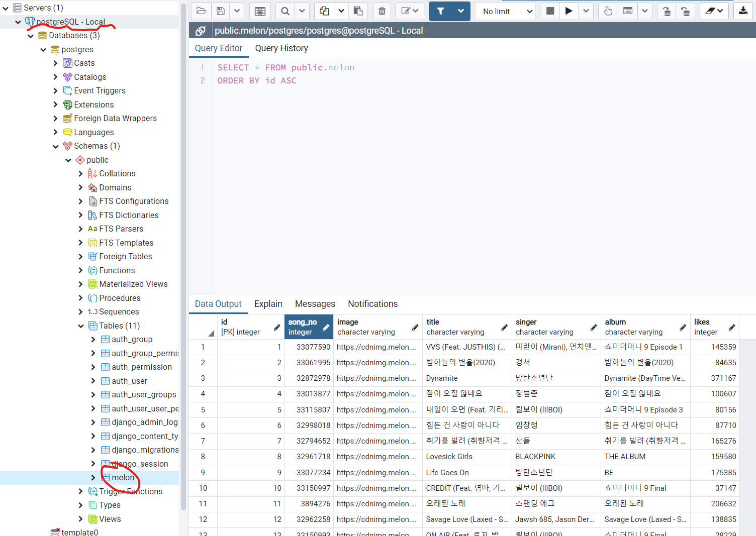Click the song_no column header
Image resolution: width=756 pixels, height=536 pixels.
coord(309,327)
